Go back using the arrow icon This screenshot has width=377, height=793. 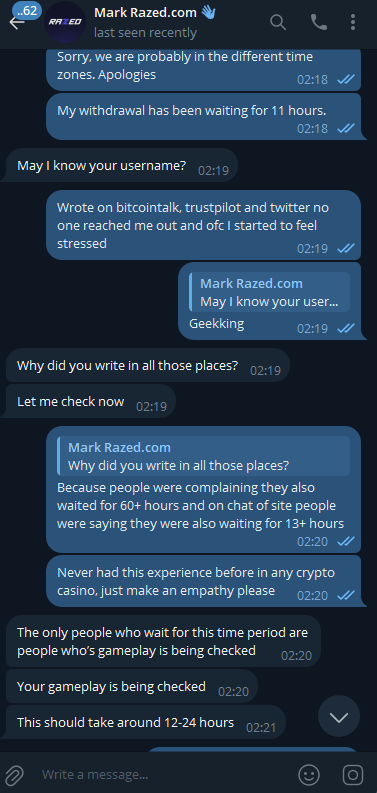point(15,23)
